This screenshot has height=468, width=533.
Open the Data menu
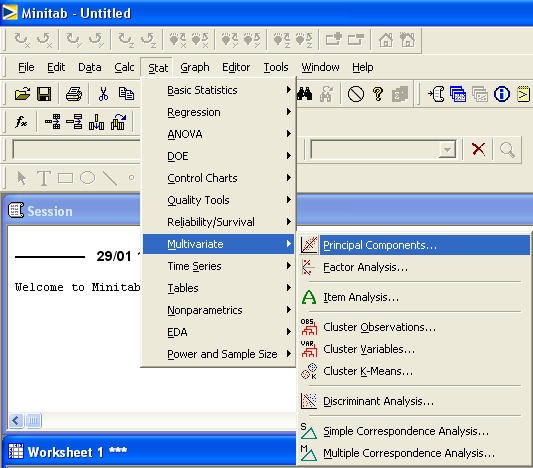[90, 67]
